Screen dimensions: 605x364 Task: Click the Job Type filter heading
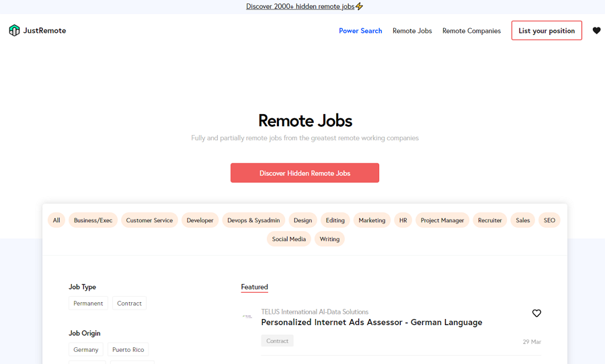point(82,287)
